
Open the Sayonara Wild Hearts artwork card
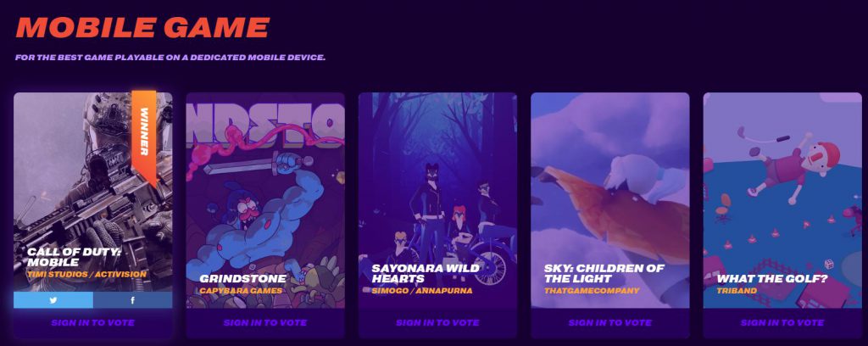[438, 200]
